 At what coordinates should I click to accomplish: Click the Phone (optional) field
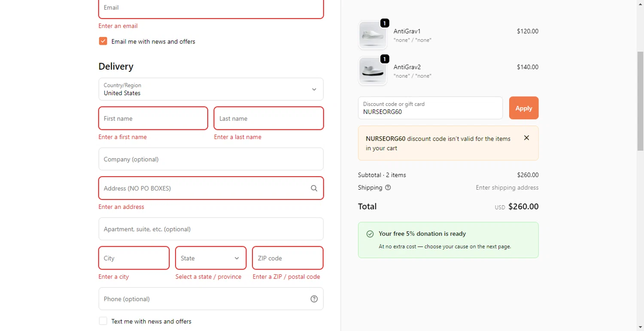[x=211, y=299]
